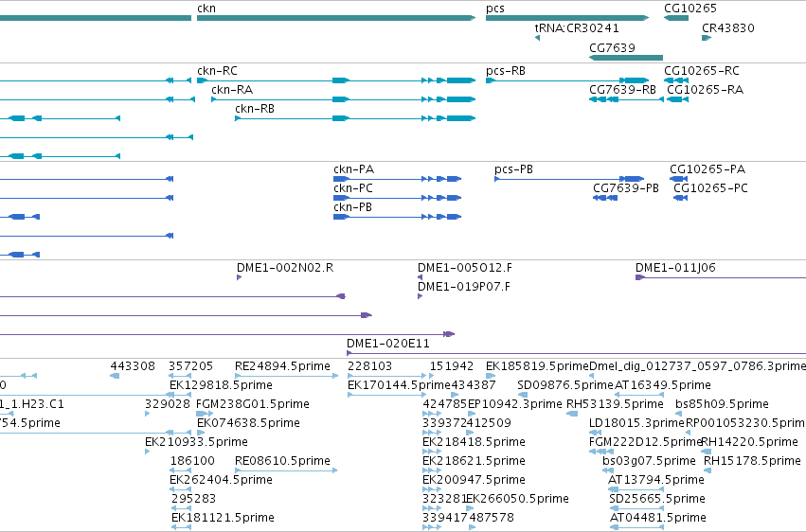Open the RH15178.5prime EST label
The width and height of the screenshot is (806, 532).
751,462
